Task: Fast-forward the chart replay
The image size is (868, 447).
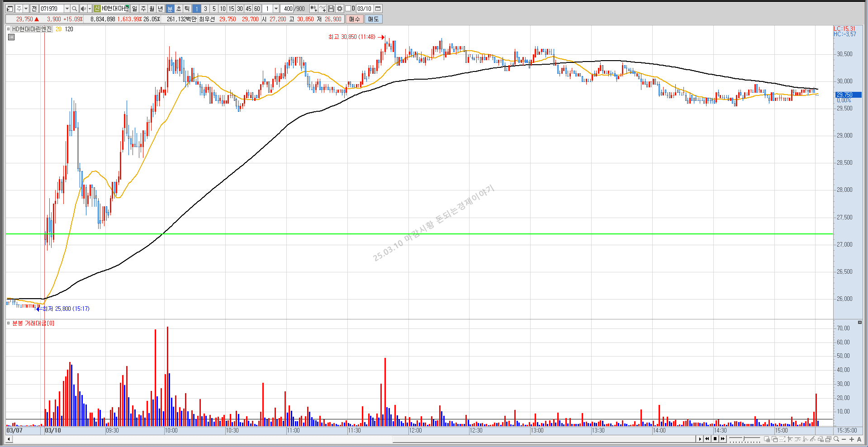Action: pos(723,439)
